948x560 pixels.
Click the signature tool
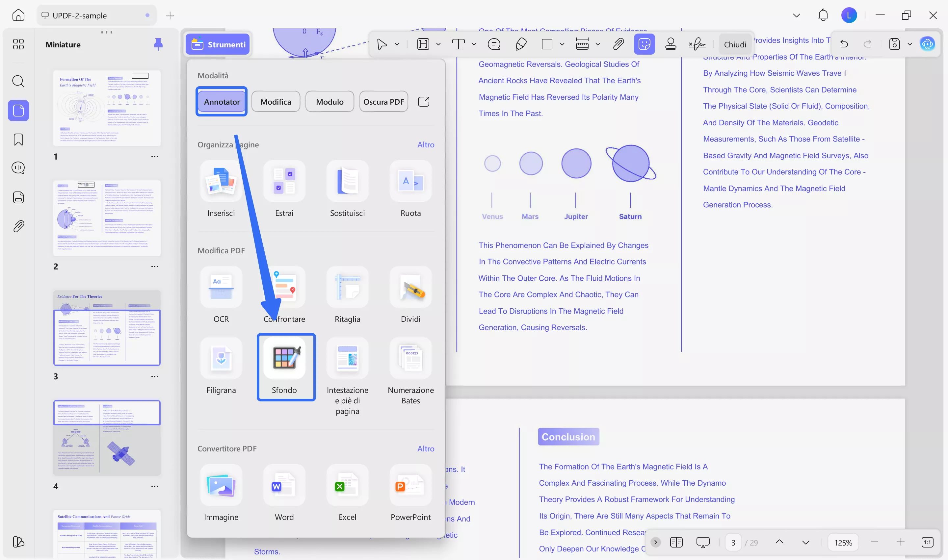697,44
